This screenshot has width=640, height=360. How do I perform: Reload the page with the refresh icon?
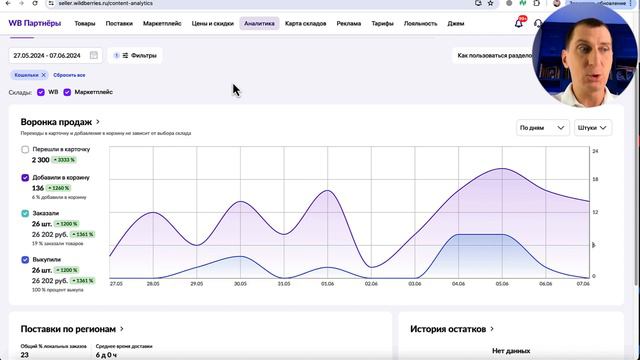[35, 3]
